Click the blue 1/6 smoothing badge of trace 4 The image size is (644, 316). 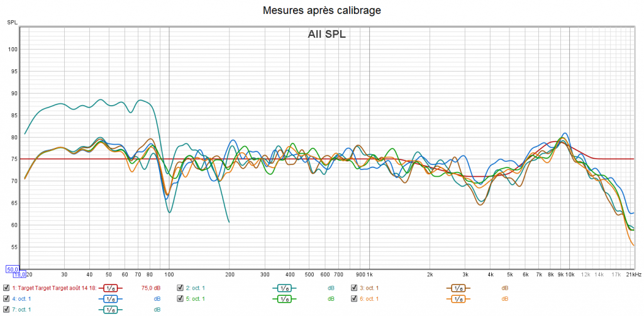(x=109, y=298)
